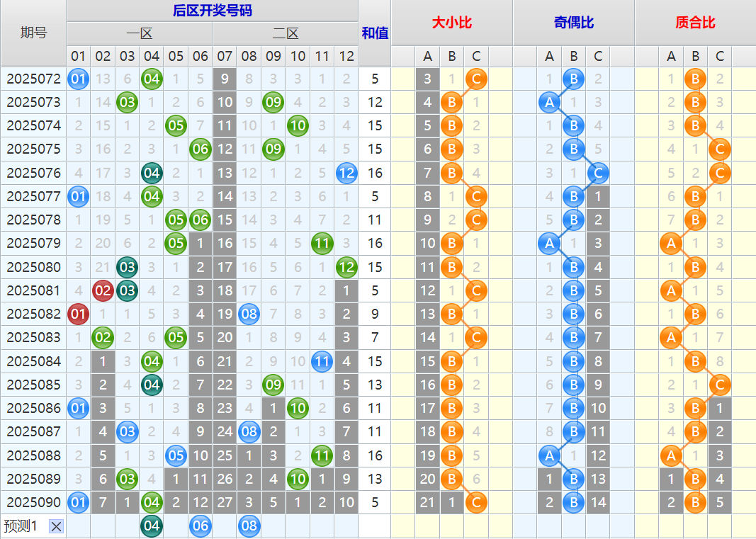
Task: Click the 奇偶比 header
Action: click(x=573, y=23)
